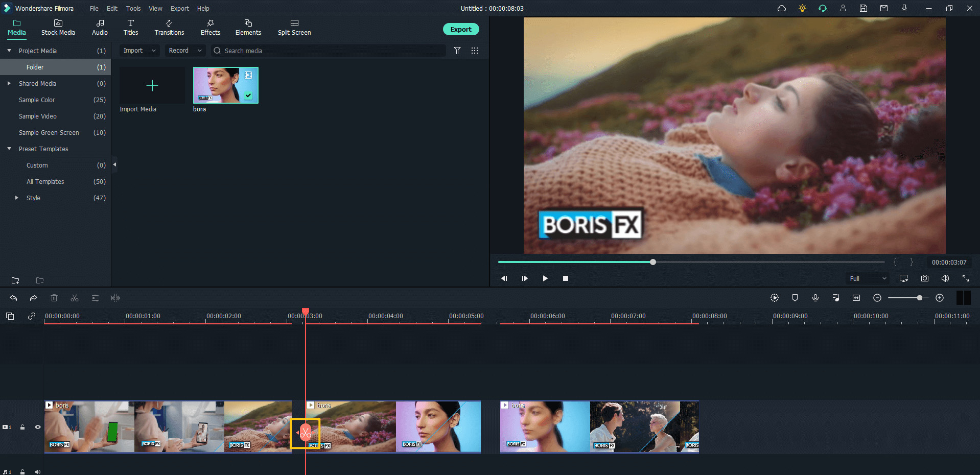Image resolution: width=980 pixels, height=475 pixels.
Task: Filter media with the funnel icon
Action: point(457,51)
